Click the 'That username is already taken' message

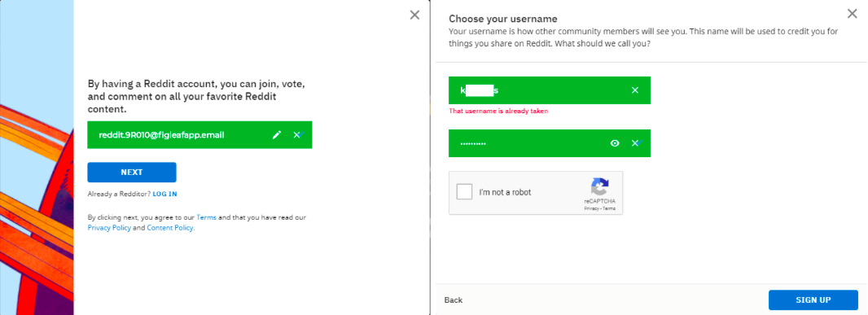click(x=498, y=112)
